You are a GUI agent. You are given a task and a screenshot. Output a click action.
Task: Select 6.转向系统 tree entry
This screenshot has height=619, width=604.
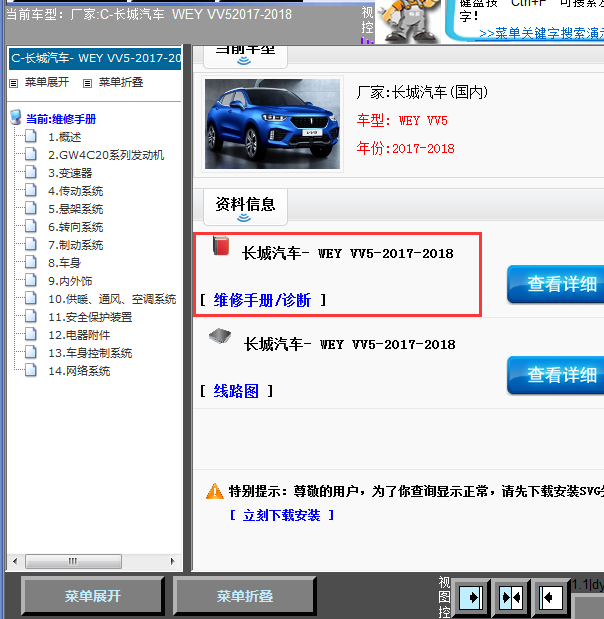point(75,227)
